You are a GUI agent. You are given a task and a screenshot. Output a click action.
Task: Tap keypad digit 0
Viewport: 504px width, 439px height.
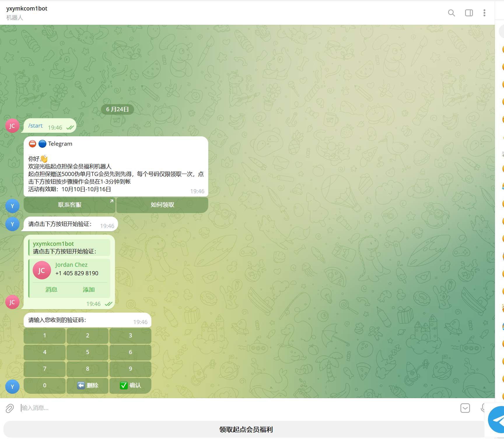[x=45, y=386]
